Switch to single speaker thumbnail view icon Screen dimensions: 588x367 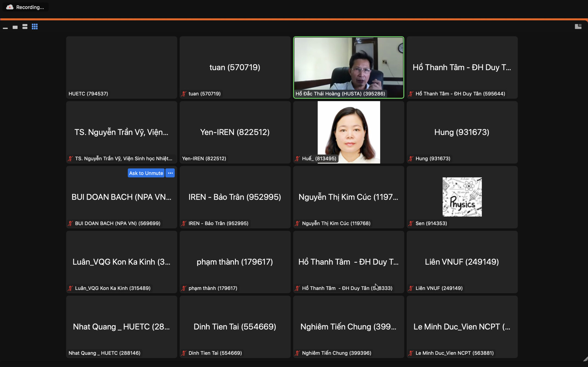15,27
